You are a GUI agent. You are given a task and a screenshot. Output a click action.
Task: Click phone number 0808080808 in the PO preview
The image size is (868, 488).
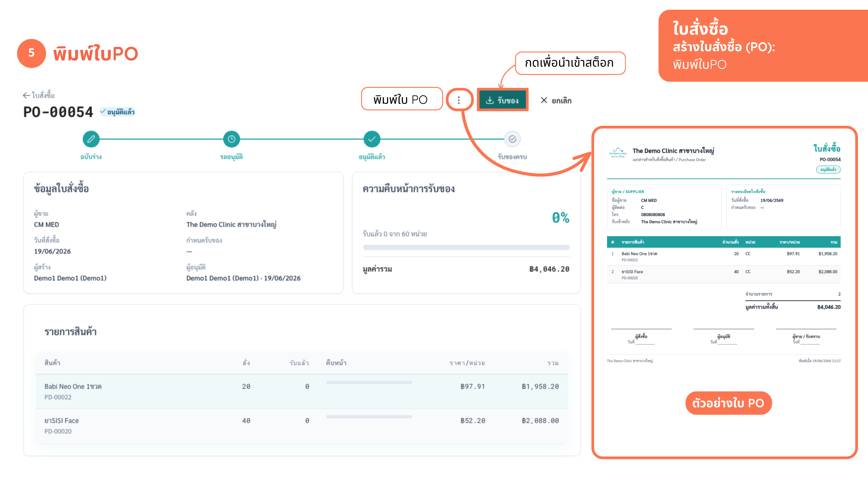653,215
